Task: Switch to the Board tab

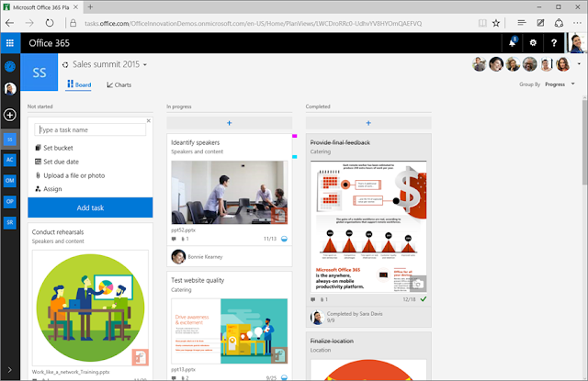Action: click(79, 84)
